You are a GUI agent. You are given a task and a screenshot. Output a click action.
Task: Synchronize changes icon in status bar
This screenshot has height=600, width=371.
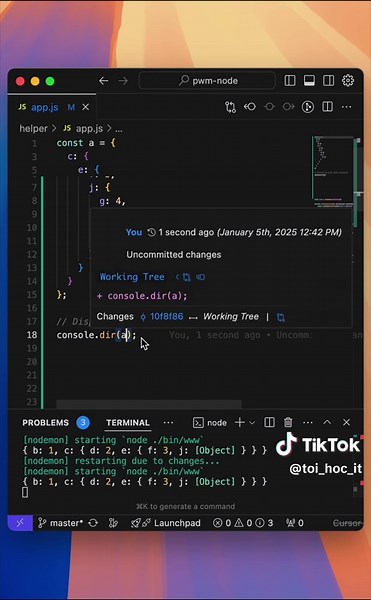pyautogui.click(x=93, y=523)
